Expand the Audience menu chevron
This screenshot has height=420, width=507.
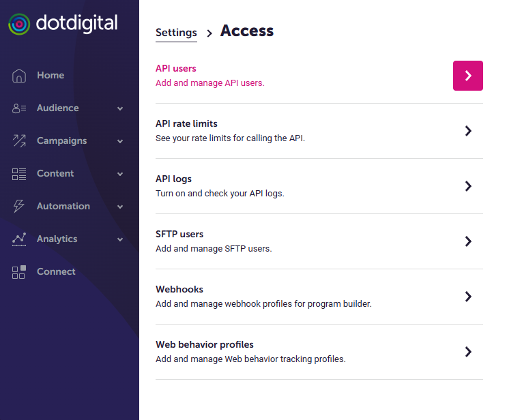(120, 108)
